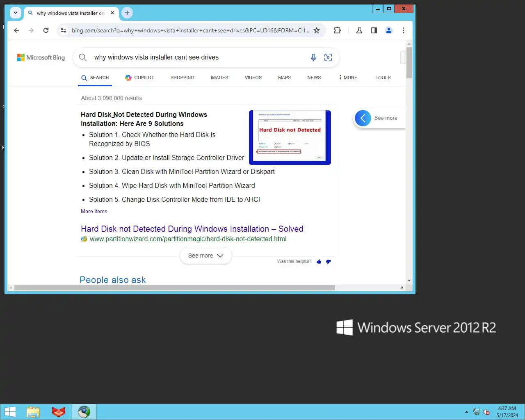
Task: Switch to the COPILOT tab
Action: click(x=140, y=78)
